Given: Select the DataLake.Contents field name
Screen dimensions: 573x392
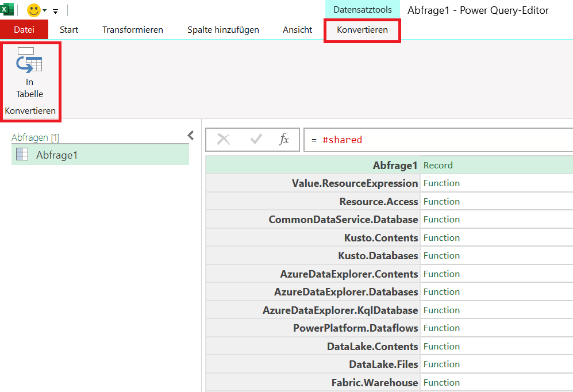Looking at the screenshot, I should click(313, 346).
